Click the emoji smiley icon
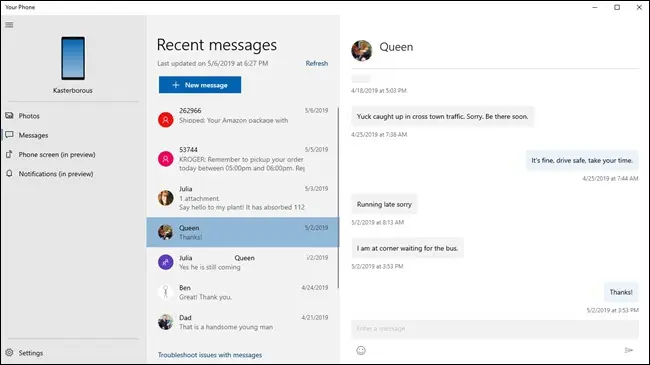This screenshot has height=365, width=650. pos(361,350)
